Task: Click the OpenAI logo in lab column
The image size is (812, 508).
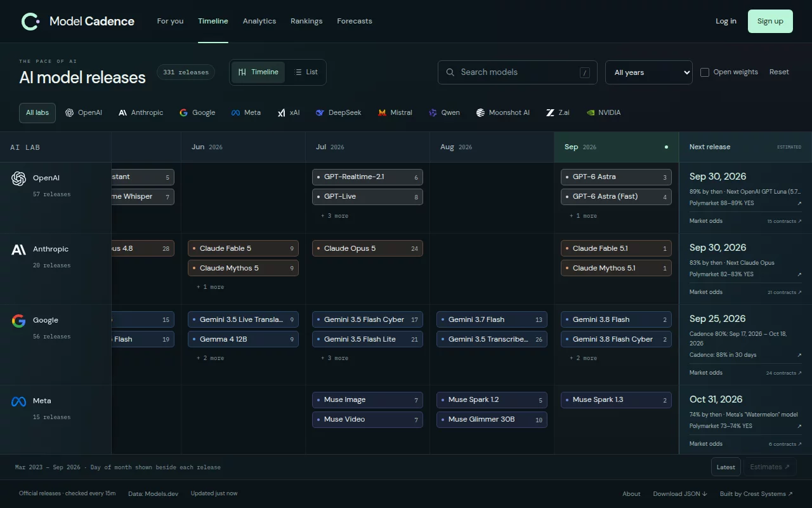Action: coord(18,178)
